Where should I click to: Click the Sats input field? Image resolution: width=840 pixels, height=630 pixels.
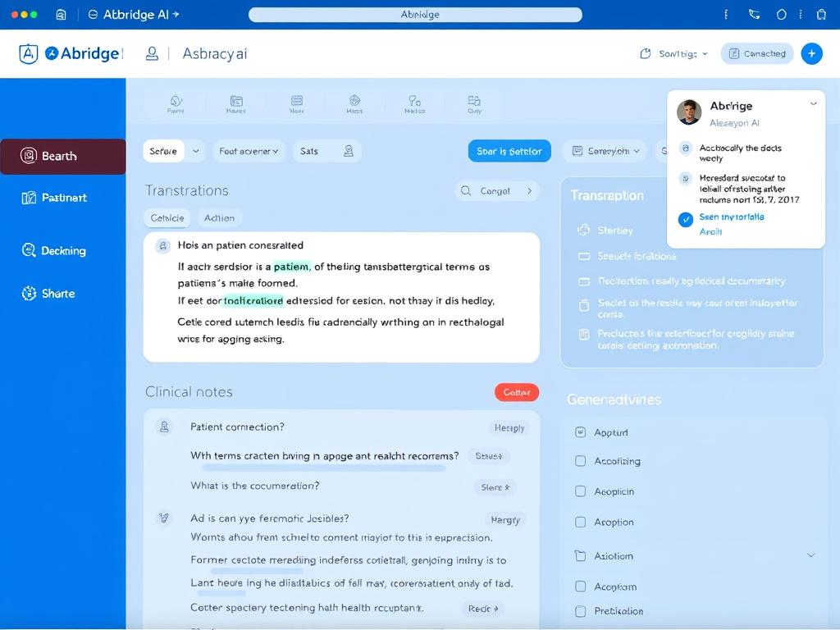click(x=326, y=151)
